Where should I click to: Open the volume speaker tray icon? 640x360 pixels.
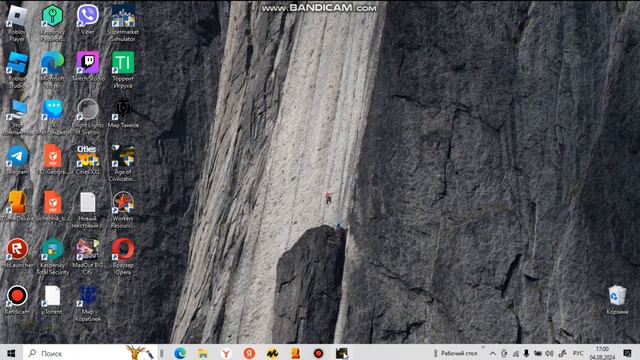(549, 353)
